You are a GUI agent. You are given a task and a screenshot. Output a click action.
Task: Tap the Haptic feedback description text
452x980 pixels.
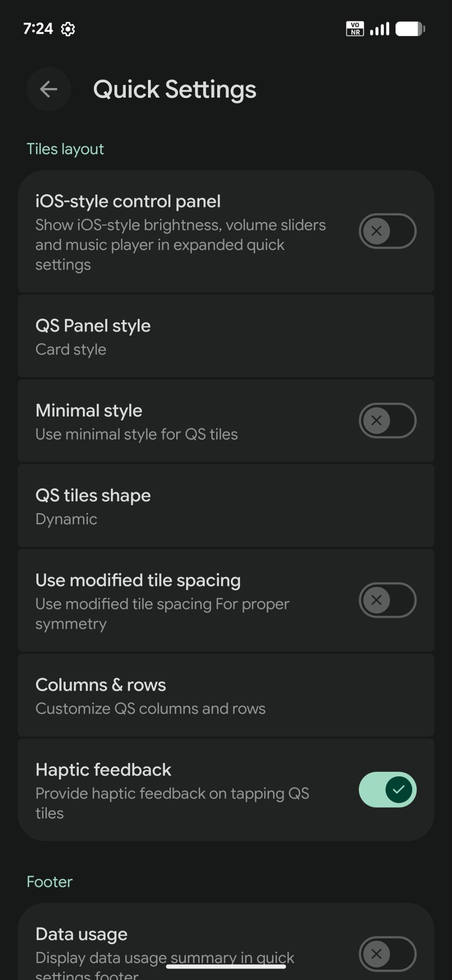pos(172,803)
